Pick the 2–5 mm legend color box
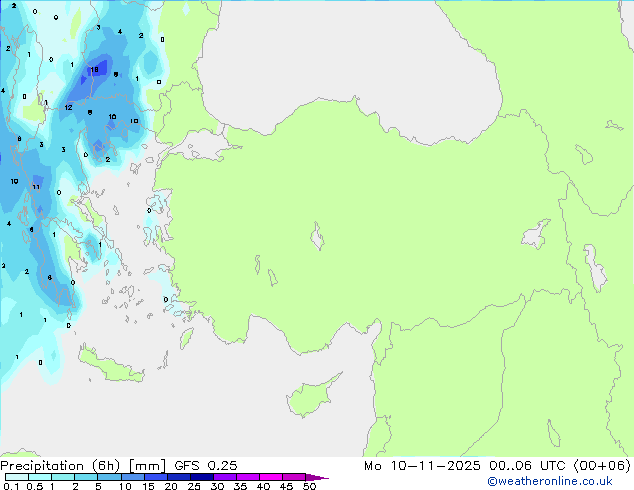634x490 pixels. coord(86,477)
